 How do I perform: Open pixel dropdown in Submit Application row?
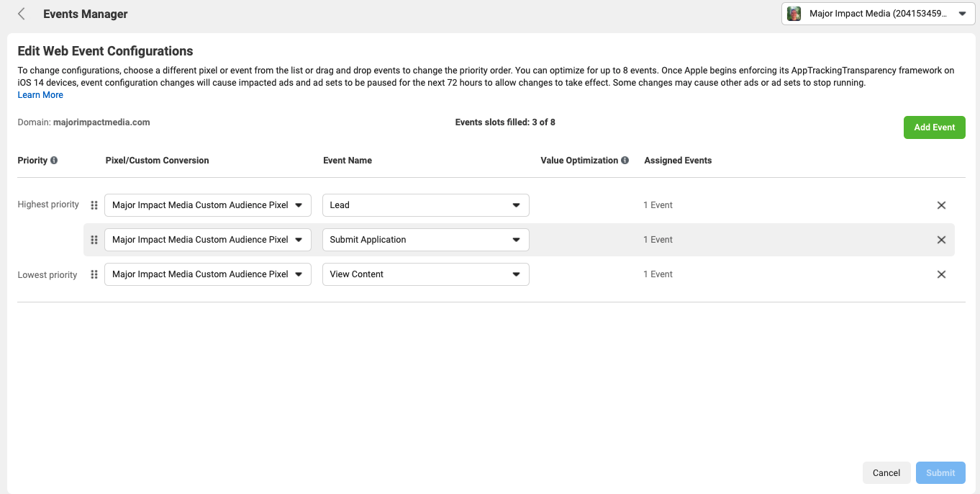click(x=208, y=240)
